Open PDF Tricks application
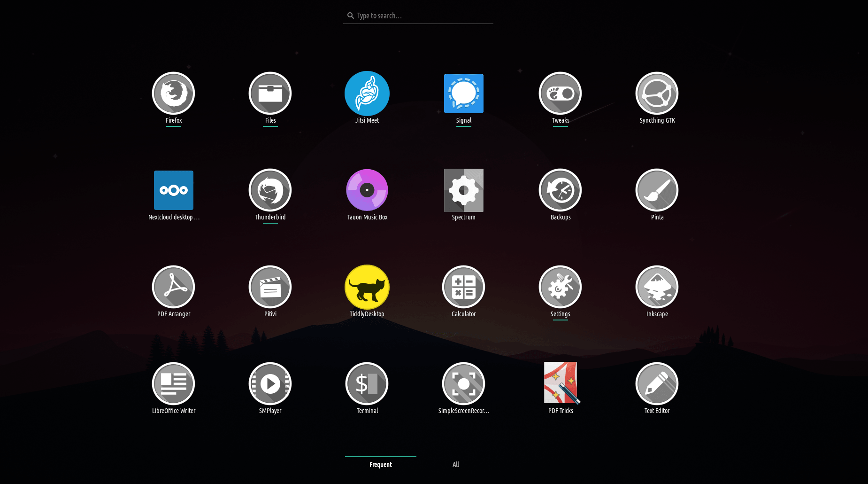 pyautogui.click(x=560, y=384)
